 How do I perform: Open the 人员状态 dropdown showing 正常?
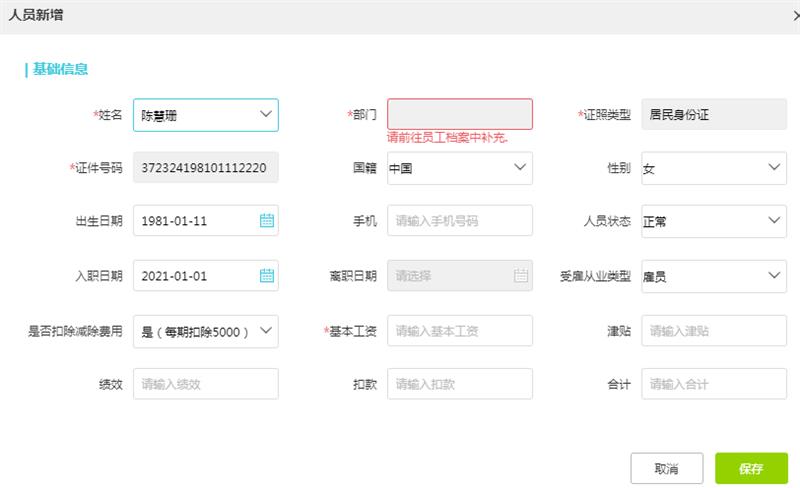click(774, 221)
